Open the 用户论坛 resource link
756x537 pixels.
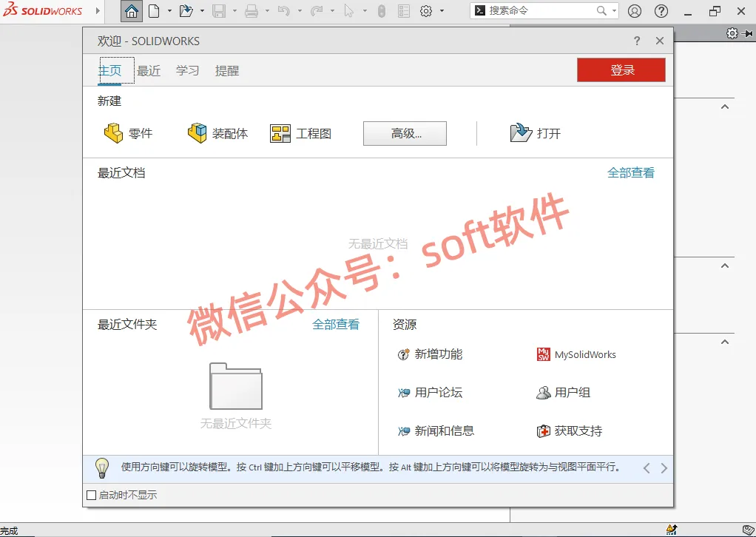point(430,392)
